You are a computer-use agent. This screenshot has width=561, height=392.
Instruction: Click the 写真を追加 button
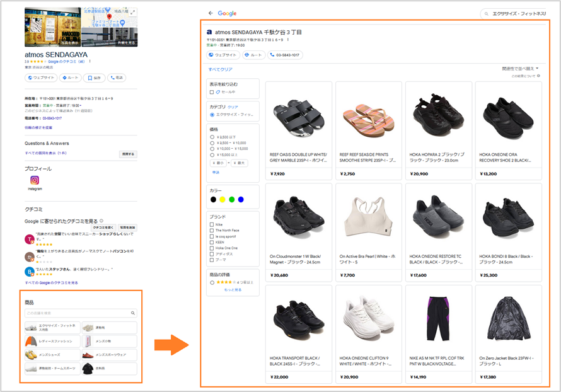click(127, 228)
